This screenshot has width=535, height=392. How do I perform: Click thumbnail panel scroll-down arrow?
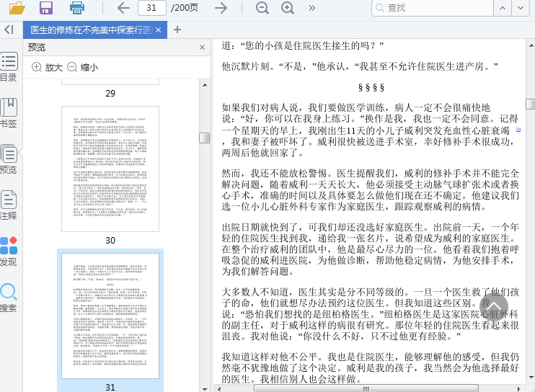click(x=205, y=388)
